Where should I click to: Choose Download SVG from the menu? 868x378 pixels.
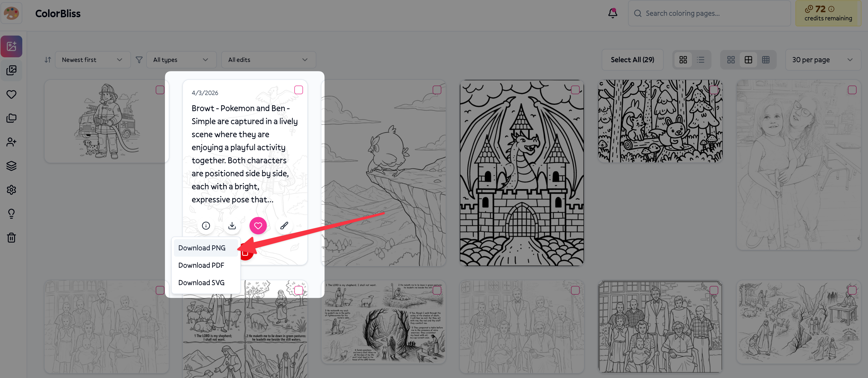click(201, 283)
